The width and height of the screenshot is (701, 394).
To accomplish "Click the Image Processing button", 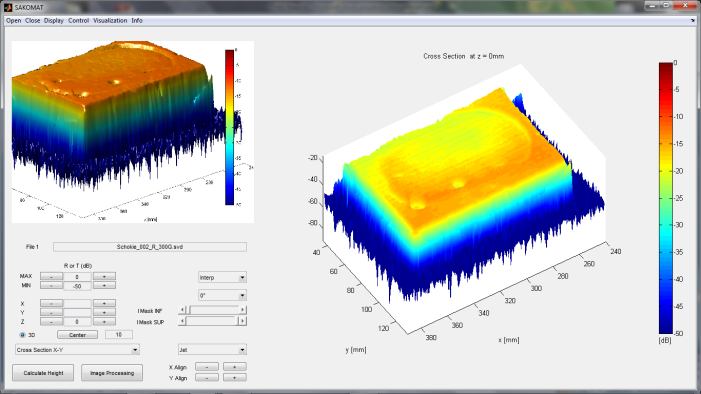I will click(112, 373).
